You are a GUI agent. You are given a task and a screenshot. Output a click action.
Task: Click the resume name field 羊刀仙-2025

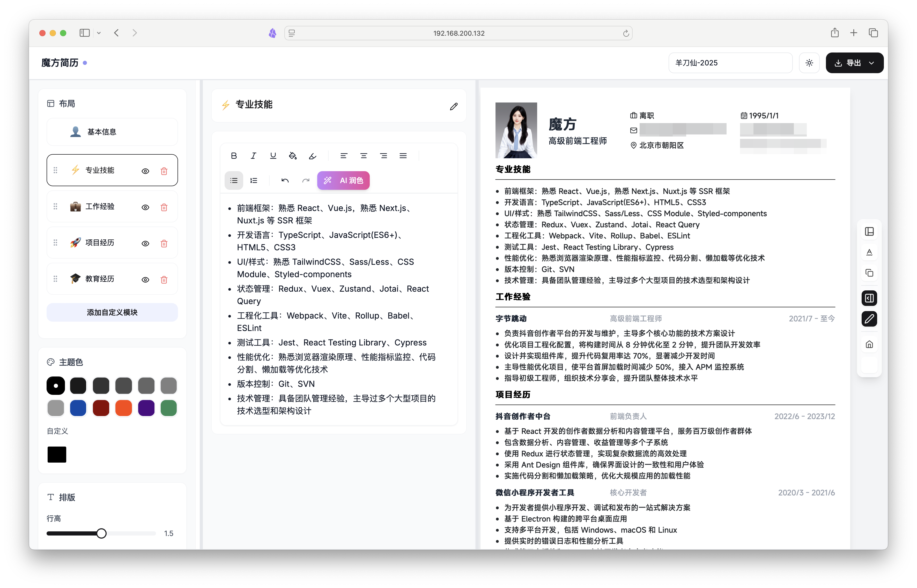730,63
